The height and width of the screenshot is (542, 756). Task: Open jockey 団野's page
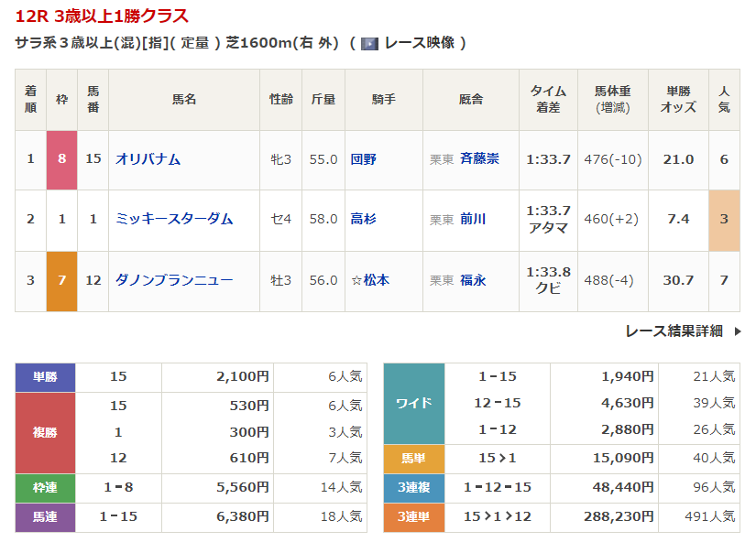coord(364,159)
